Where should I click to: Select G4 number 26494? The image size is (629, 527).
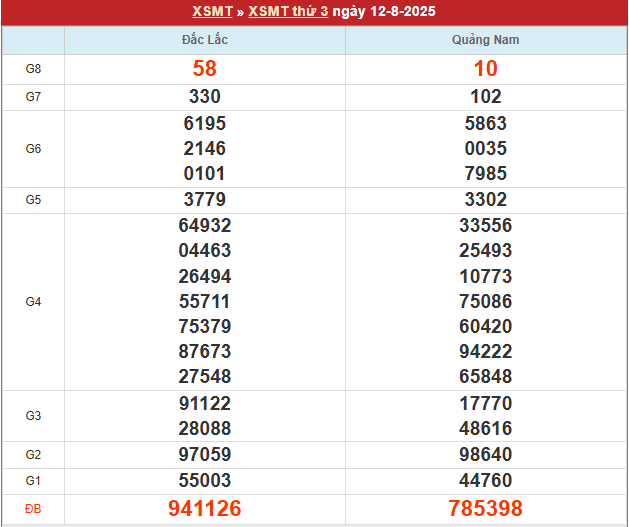[x=205, y=276]
